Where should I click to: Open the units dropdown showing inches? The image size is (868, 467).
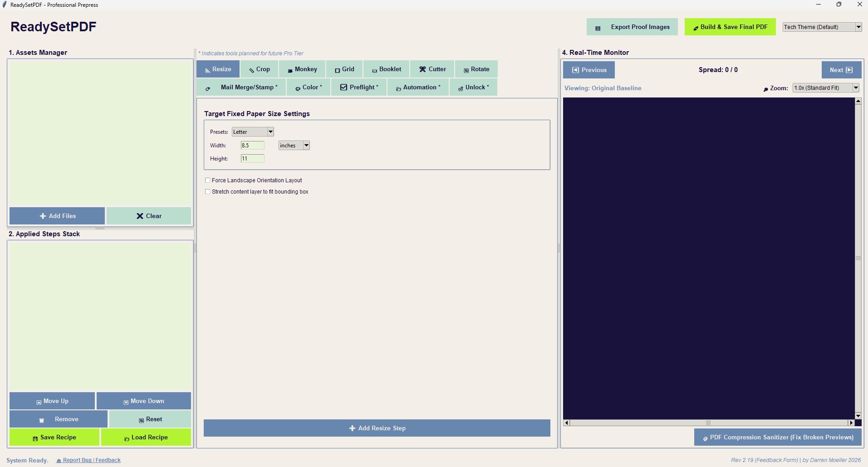coord(294,146)
